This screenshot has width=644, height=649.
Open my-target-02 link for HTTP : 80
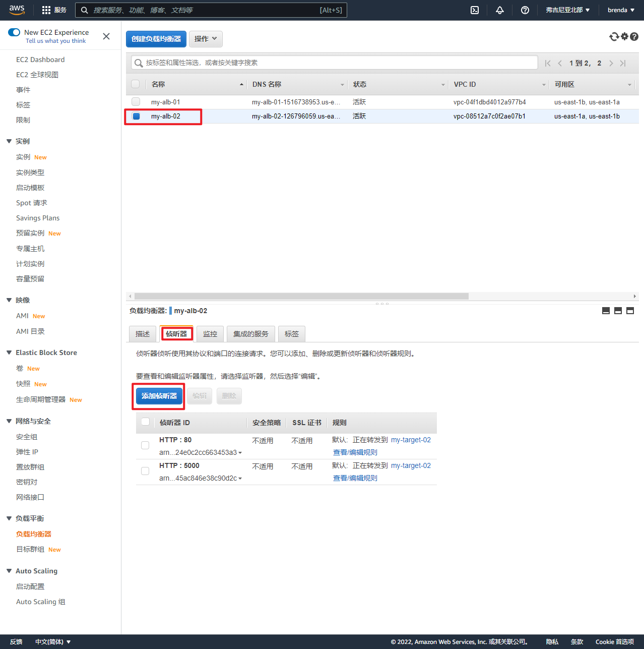click(x=411, y=440)
